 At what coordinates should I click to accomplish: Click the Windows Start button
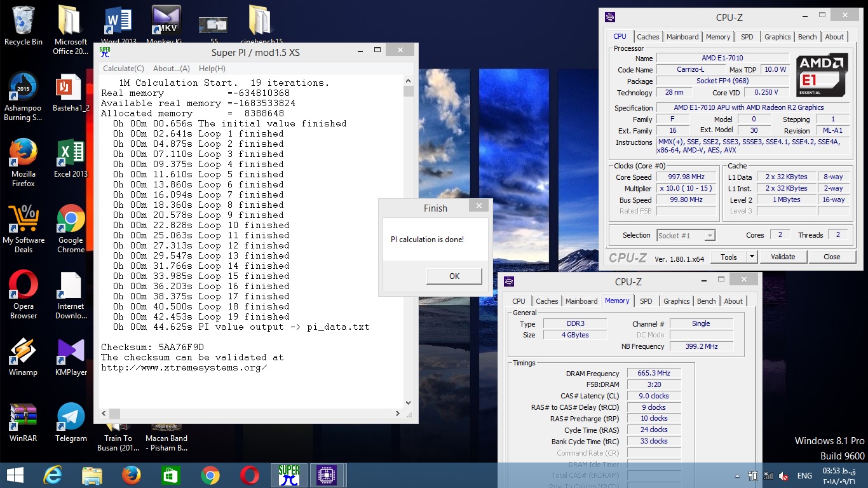coord(15,475)
